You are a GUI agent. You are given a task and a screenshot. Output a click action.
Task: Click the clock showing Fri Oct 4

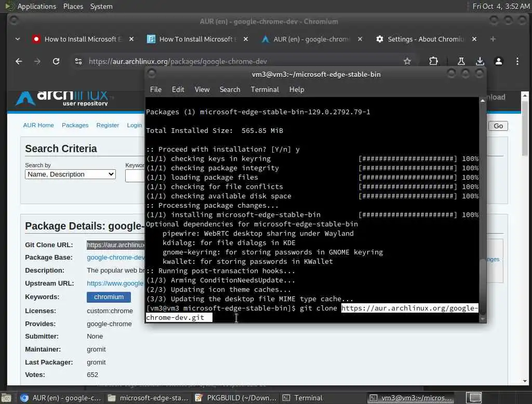tap(501, 6)
